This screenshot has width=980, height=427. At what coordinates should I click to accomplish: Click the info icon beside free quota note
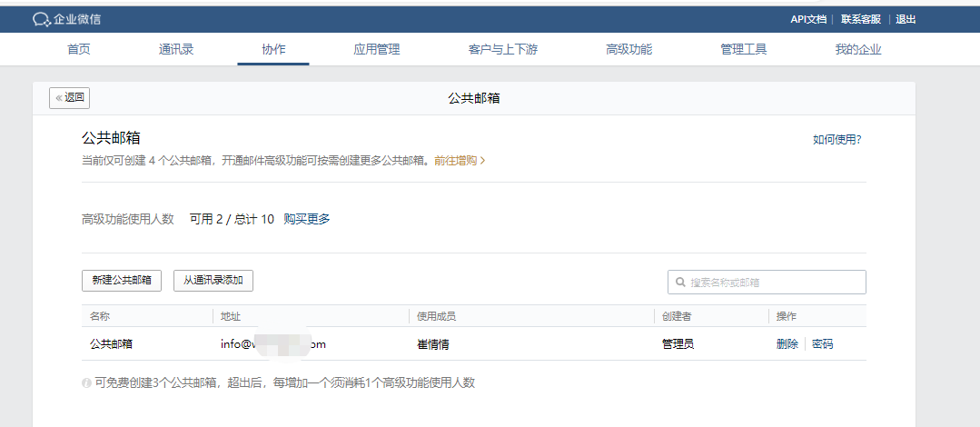(86, 383)
